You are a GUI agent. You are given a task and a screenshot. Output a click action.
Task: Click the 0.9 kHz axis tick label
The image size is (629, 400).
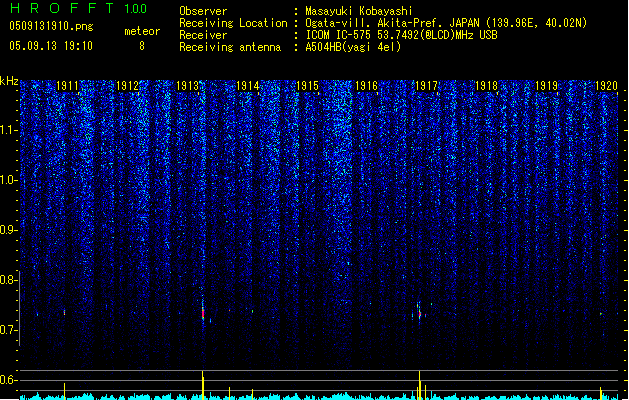[x=9, y=230]
